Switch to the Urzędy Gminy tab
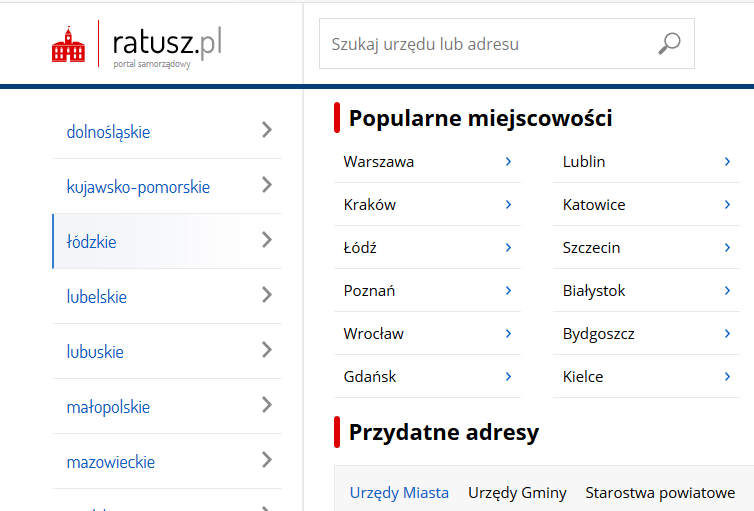 517,493
